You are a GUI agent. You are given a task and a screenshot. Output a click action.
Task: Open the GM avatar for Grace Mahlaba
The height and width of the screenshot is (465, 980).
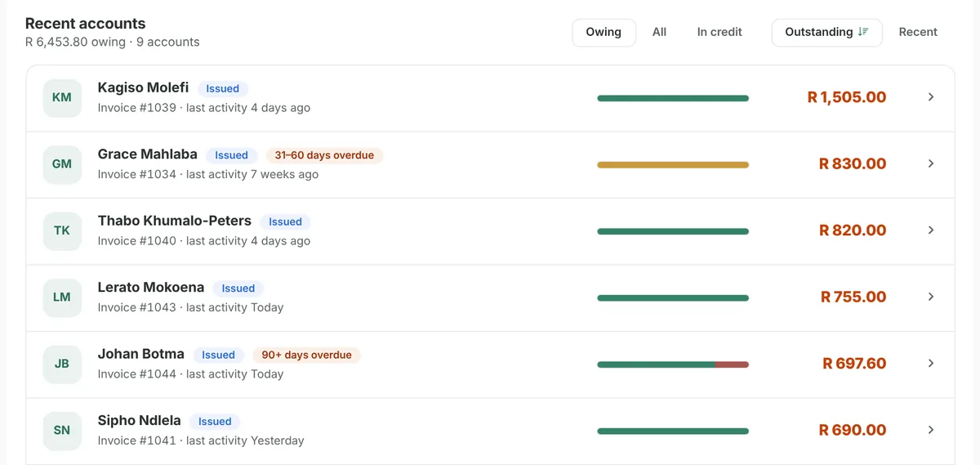point(62,163)
